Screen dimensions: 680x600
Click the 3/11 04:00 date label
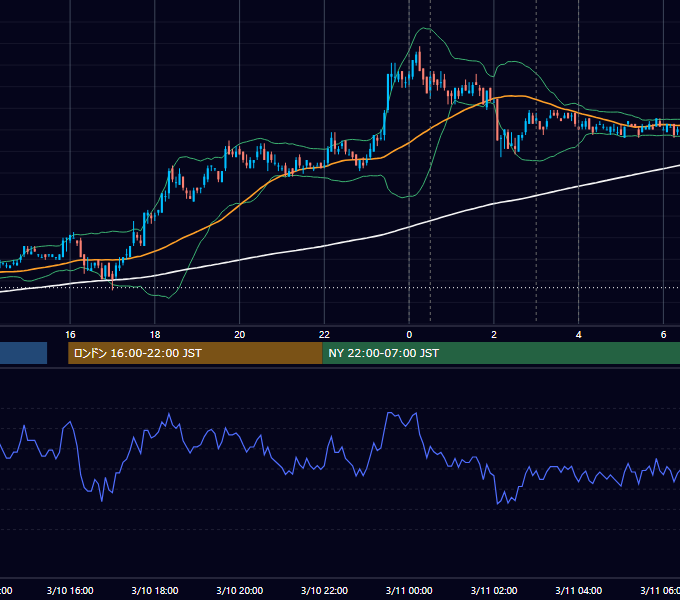(x=579, y=590)
